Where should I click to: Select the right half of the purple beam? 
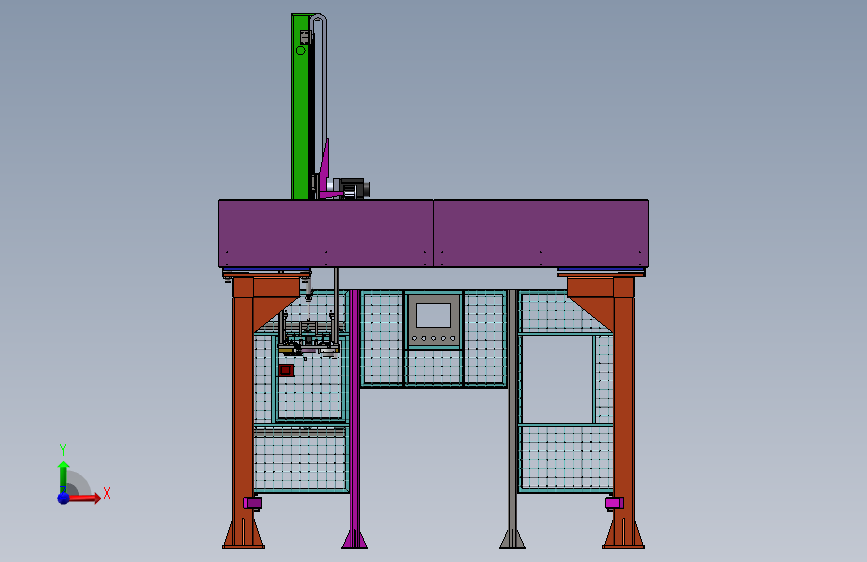point(541,233)
